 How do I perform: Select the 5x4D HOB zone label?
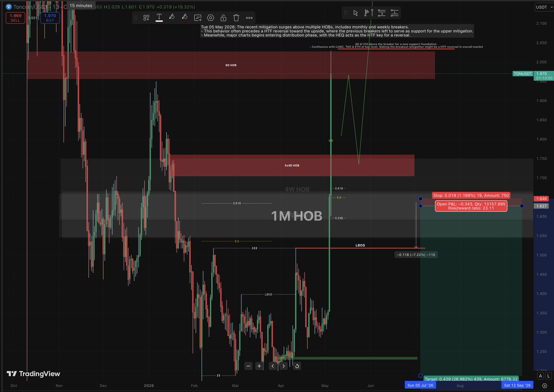pyautogui.click(x=292, y=165)
